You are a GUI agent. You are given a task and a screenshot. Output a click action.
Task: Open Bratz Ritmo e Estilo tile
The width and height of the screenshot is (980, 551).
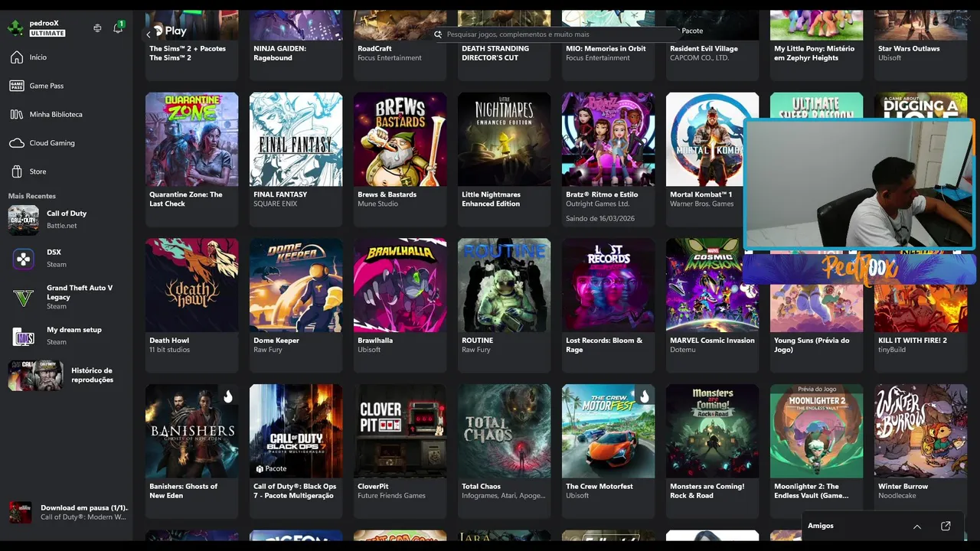609,159
